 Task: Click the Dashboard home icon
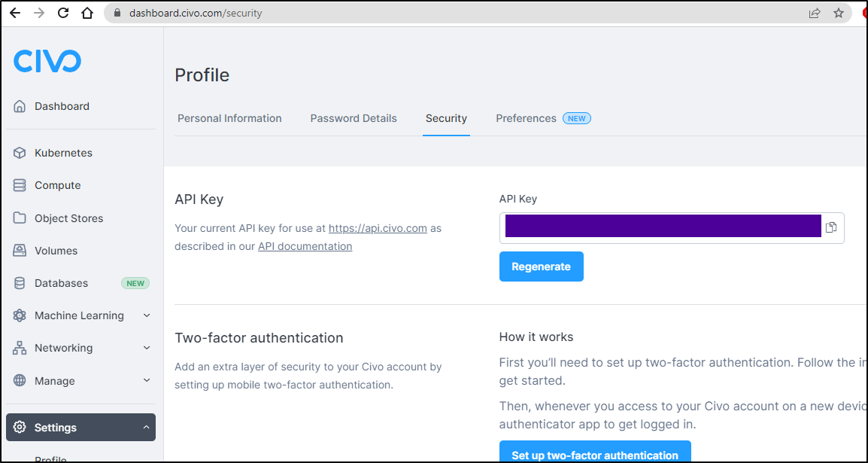point(20,106)
